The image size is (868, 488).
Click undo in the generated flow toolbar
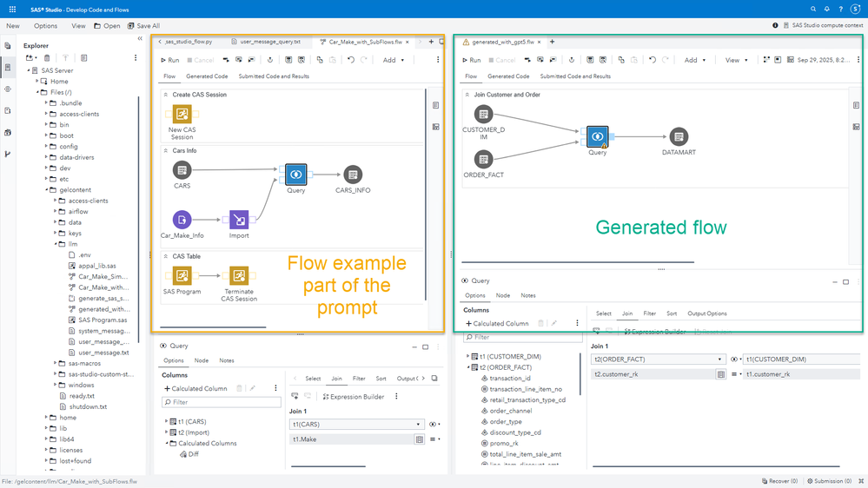pyautogui.click(x=653, y=60)
